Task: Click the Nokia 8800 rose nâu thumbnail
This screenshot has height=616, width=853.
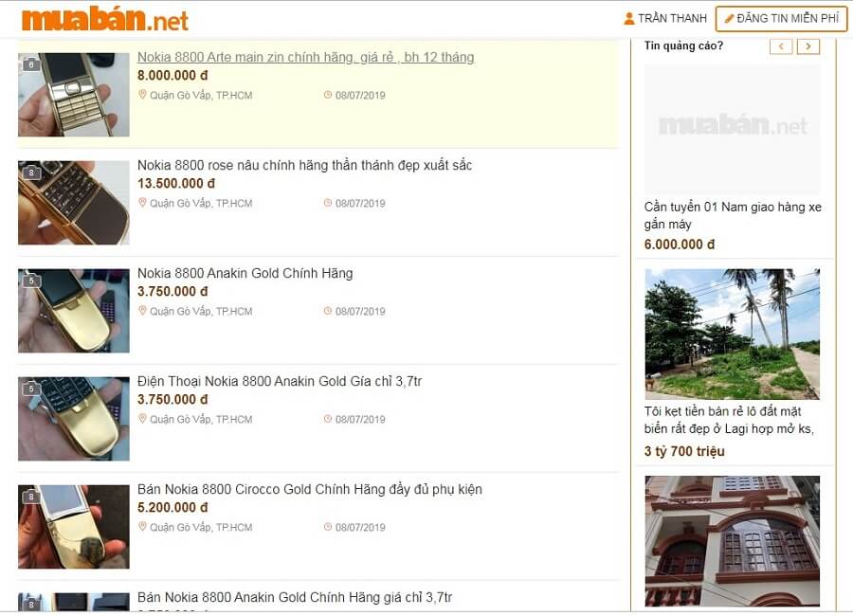Action: tap(73, 203)
